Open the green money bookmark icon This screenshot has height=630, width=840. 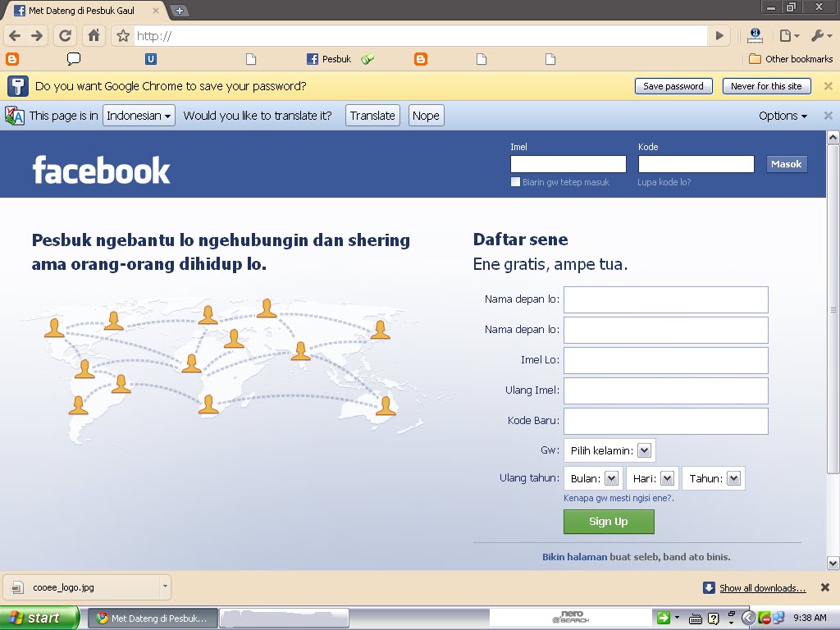pos(367,59)
